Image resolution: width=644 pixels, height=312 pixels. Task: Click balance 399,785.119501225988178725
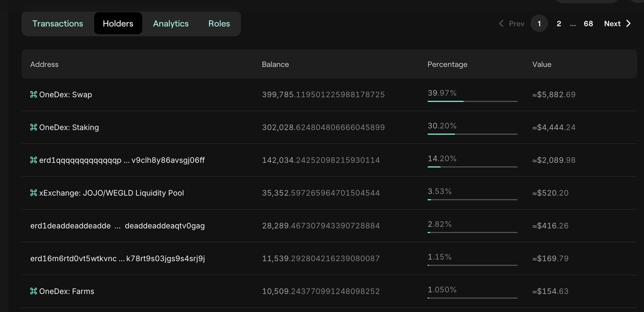click(x=323, y=95)
